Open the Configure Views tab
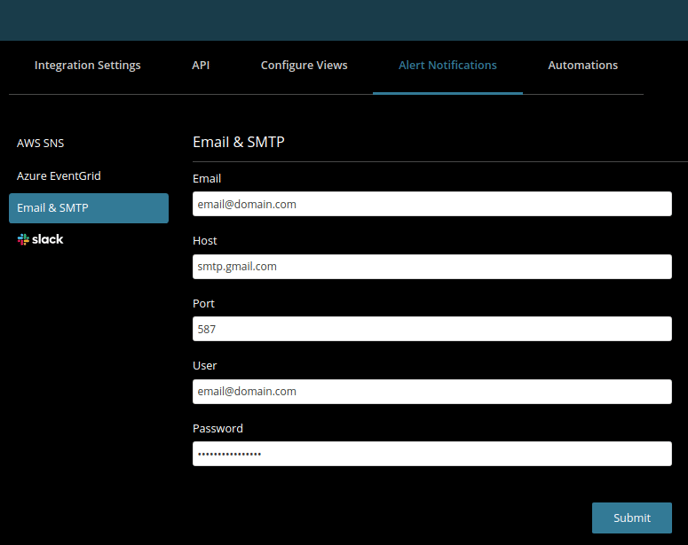Screen dimensions: 688x545 tap(304, 65)
